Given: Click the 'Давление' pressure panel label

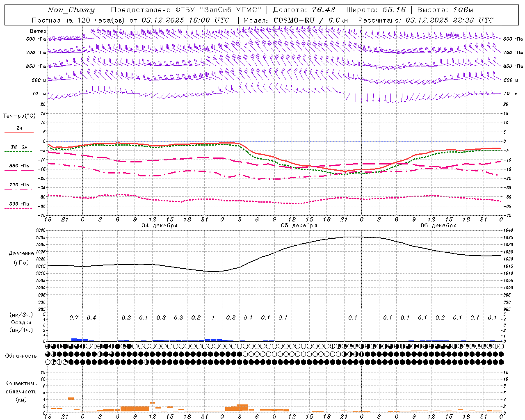Looking at the screenshot, I should (x=21, y=253).
